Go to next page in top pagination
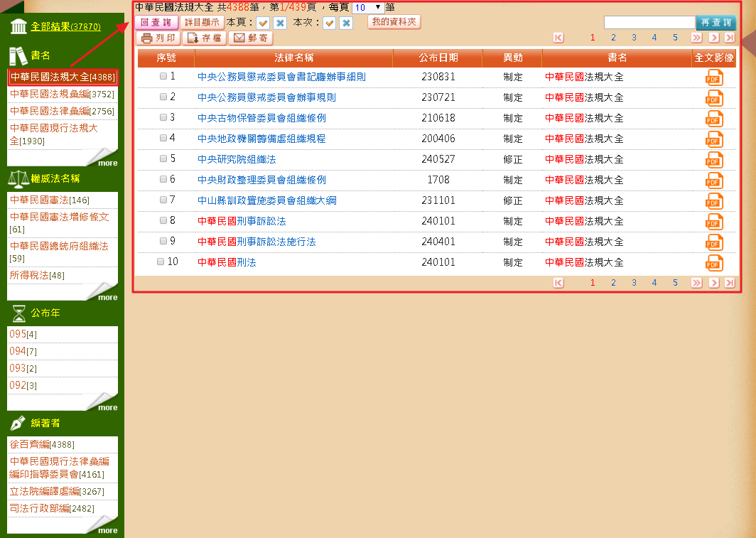 pos(714,38)
